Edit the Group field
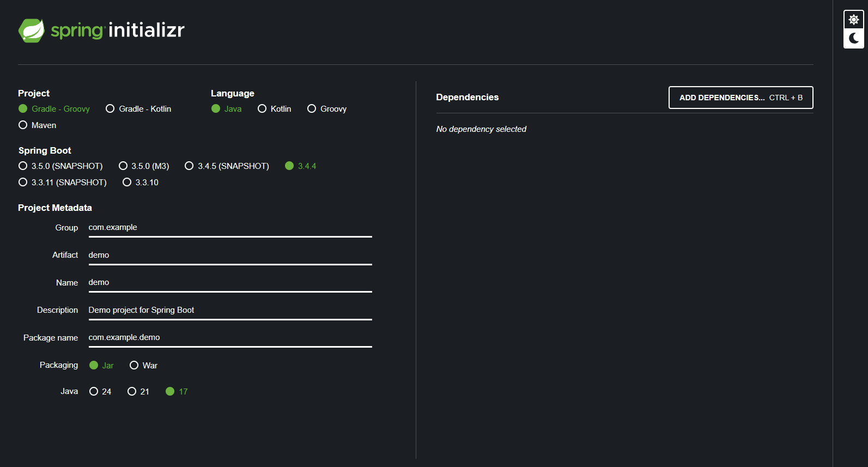The image size is (868, 467). coord(230,228)
